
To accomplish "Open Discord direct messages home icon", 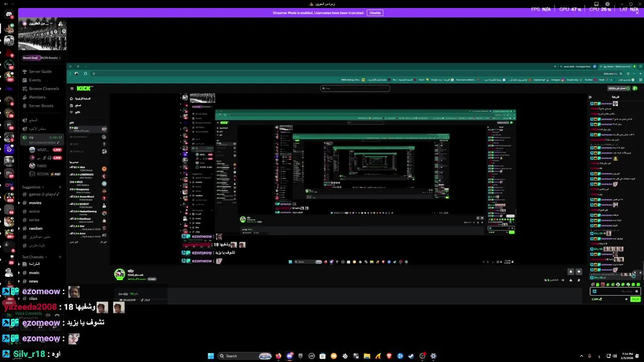I will coord(9,14).
